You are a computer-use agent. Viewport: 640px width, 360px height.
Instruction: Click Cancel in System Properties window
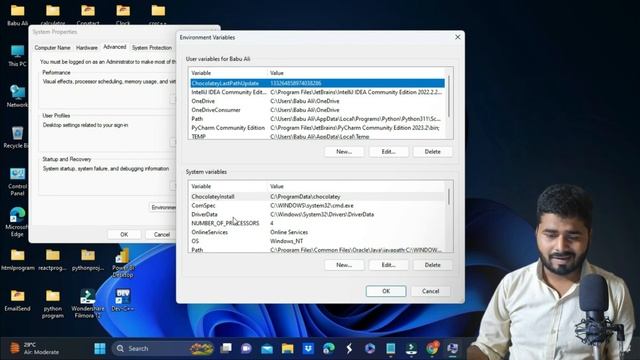tap(162, 235)
